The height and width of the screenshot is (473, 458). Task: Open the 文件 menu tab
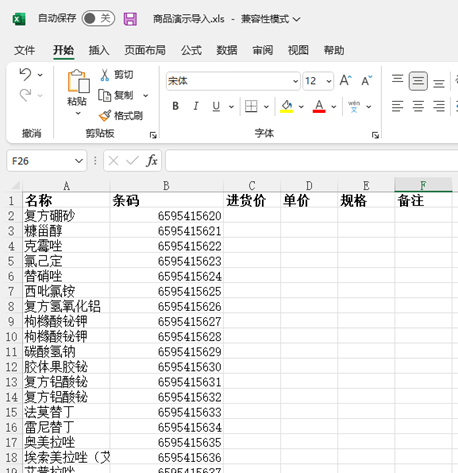(24, 50)
